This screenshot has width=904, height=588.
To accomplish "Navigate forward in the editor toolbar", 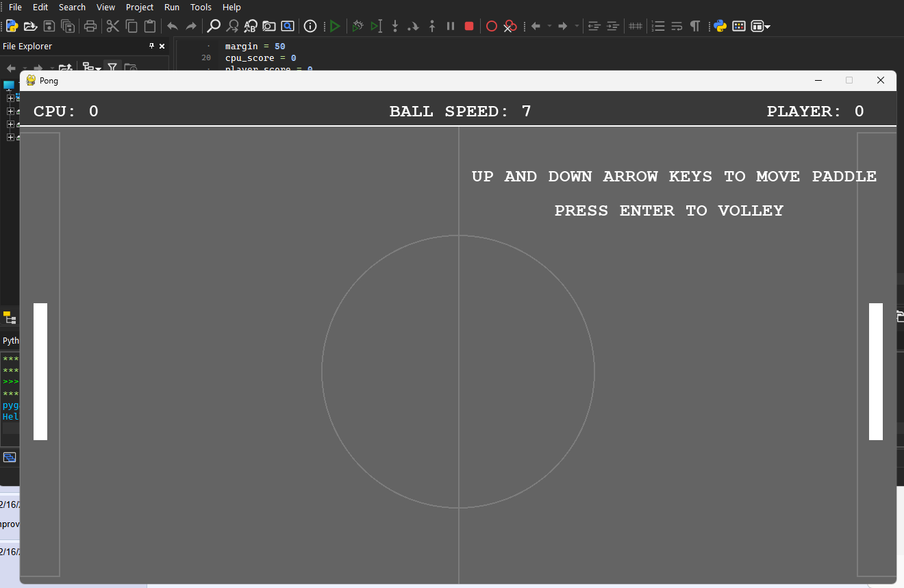I will point(563,26).
